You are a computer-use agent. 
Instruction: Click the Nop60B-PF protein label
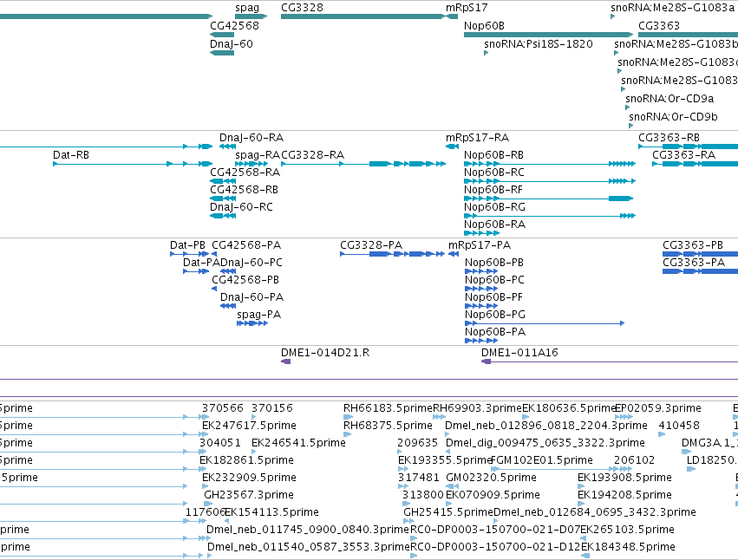(x=493, y=297)
